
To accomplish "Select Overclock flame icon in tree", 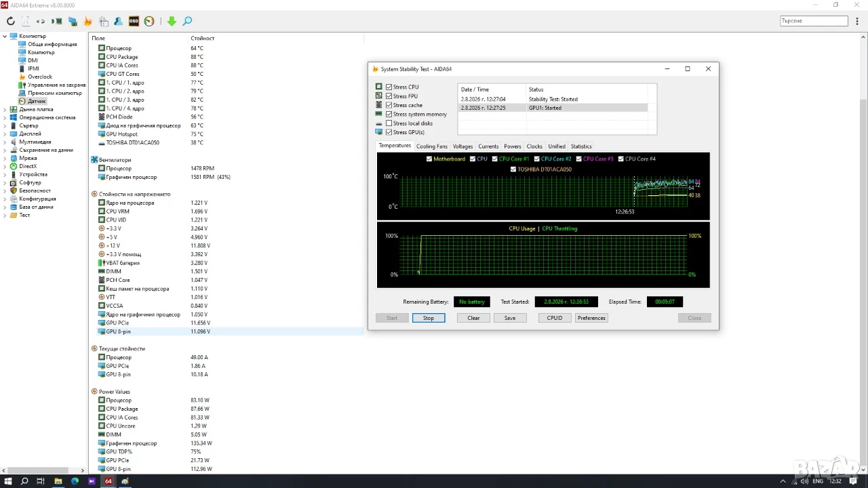I will [22, 77].
